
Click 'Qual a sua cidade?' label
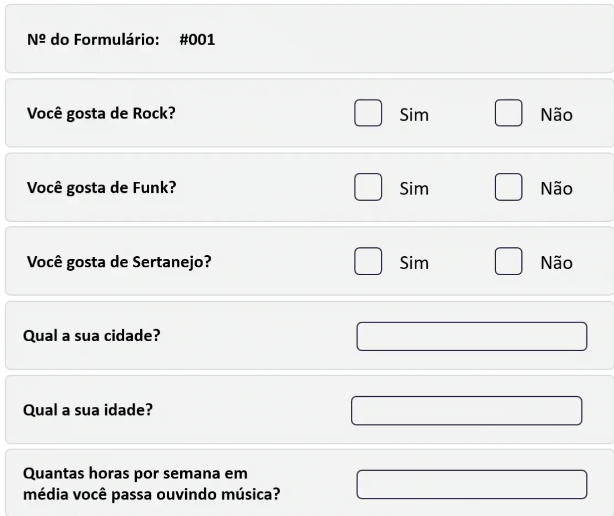[x=92, y=335]
